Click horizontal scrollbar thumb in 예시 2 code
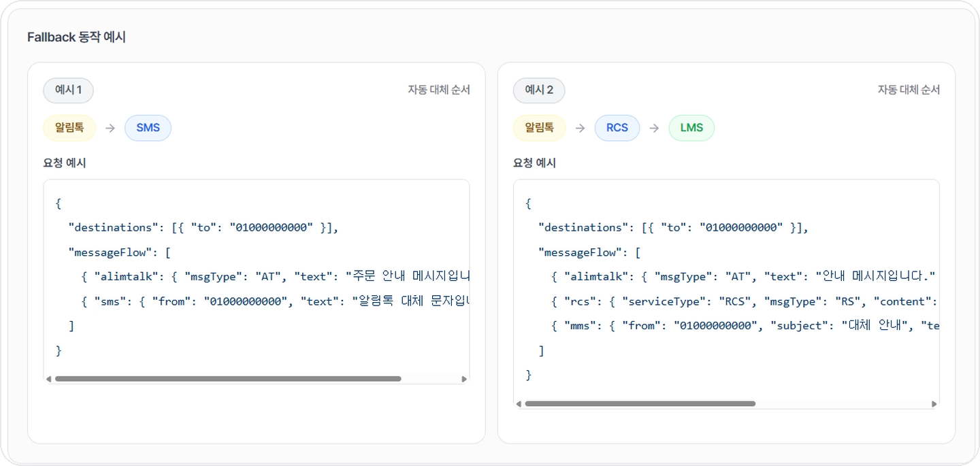This screenshot has height=466, width=980. pyautogui.click(x=640, y=404)
